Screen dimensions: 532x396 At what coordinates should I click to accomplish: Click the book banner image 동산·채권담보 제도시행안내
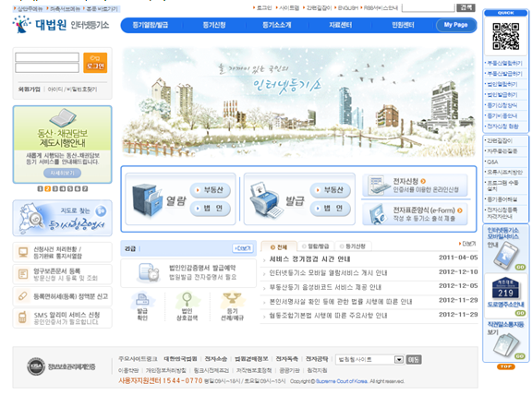[x=63, y=144]
